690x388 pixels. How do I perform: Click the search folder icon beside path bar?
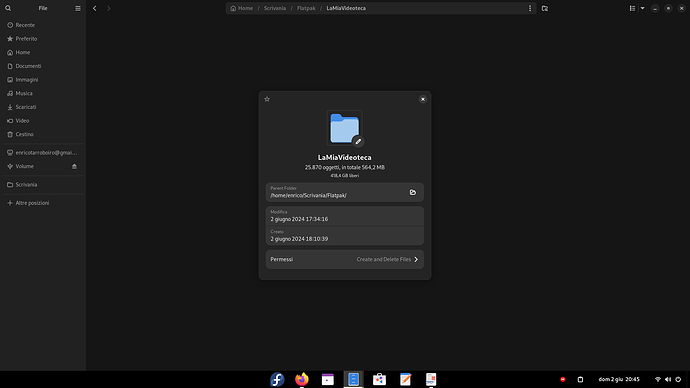[x=545, y=8]
